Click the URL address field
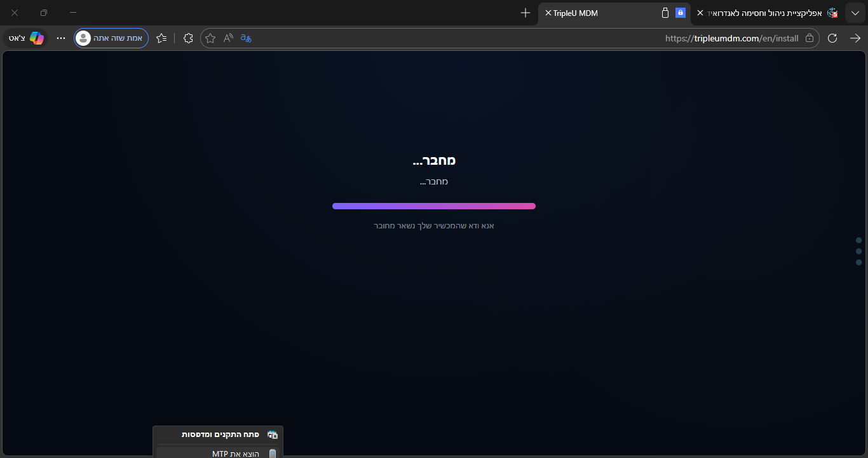The height and width of the screenshot is (458, 868). coord(508,38)
